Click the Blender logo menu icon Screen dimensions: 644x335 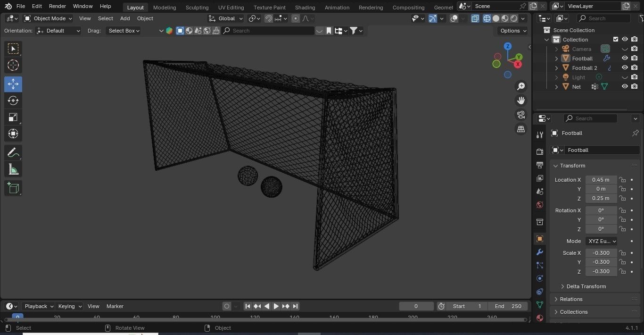8,6
